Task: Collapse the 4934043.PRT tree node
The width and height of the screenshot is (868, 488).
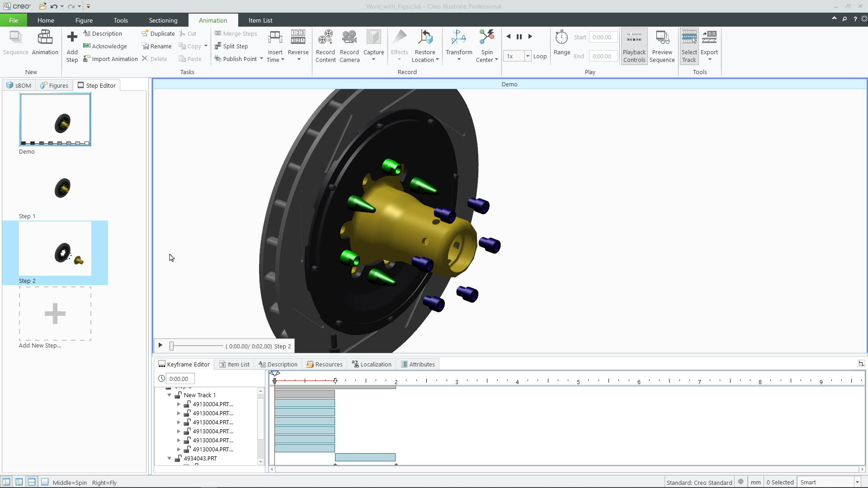Action: (170, 458)
